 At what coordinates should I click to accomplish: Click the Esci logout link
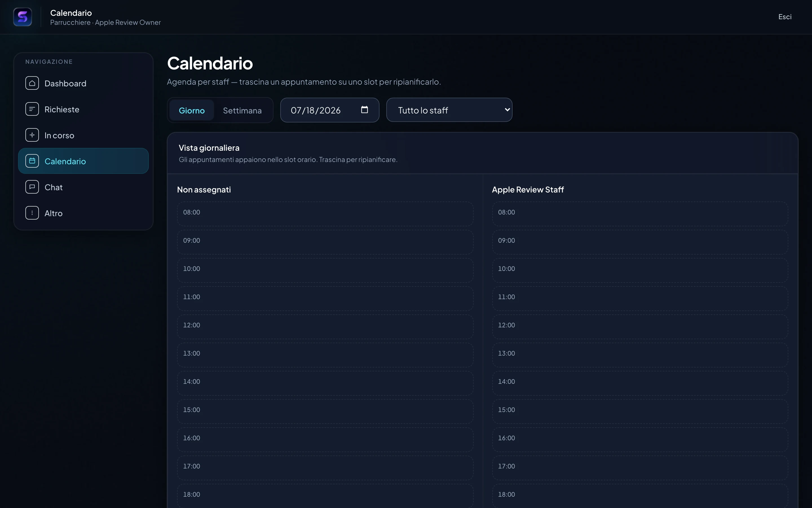click(x=785, y=17)
